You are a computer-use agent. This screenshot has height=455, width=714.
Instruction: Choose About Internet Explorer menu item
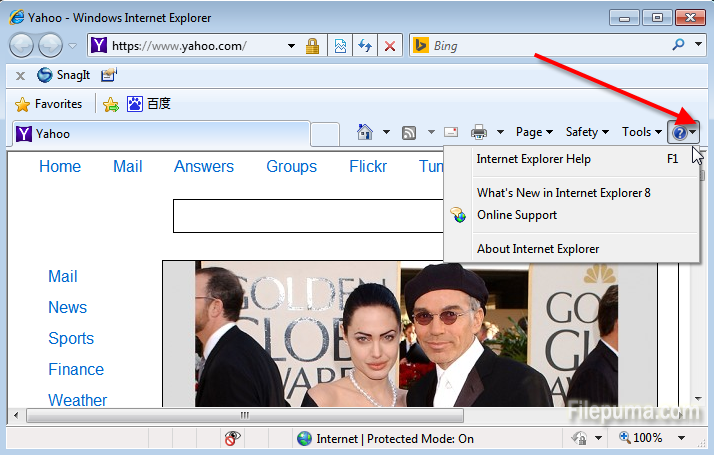(x=537, y=249)
